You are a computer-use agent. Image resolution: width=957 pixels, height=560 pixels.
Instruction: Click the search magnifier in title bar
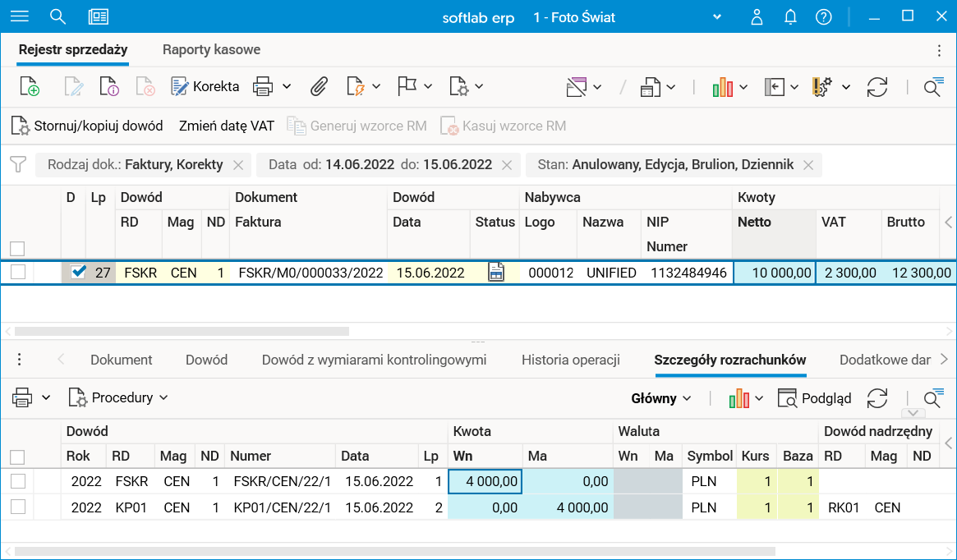(58, 17)
